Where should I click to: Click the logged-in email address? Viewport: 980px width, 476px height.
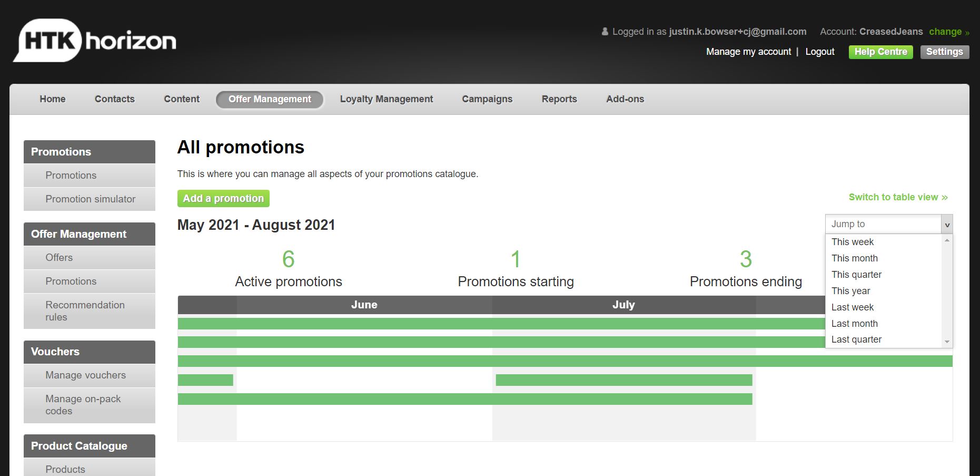[x=737, y=32]
